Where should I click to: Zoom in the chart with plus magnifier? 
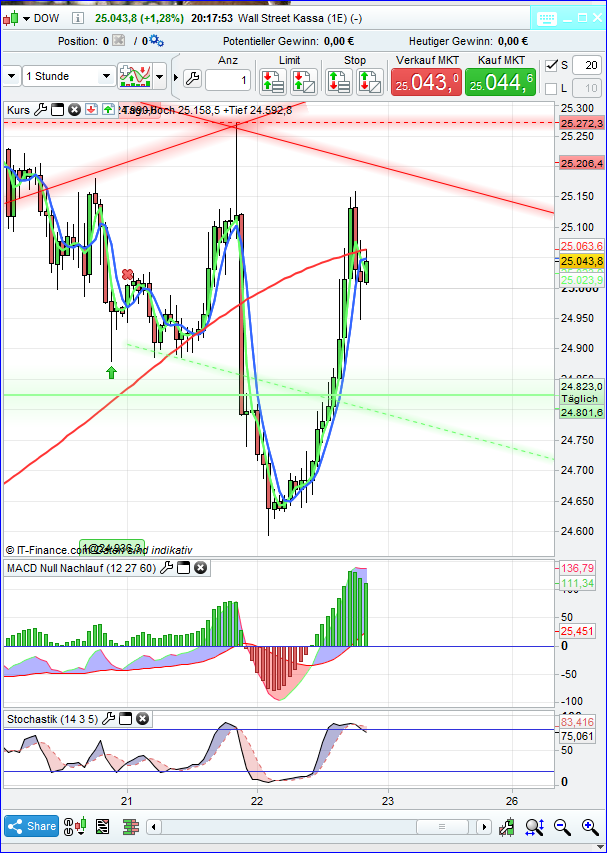click(x=590, y=827)
